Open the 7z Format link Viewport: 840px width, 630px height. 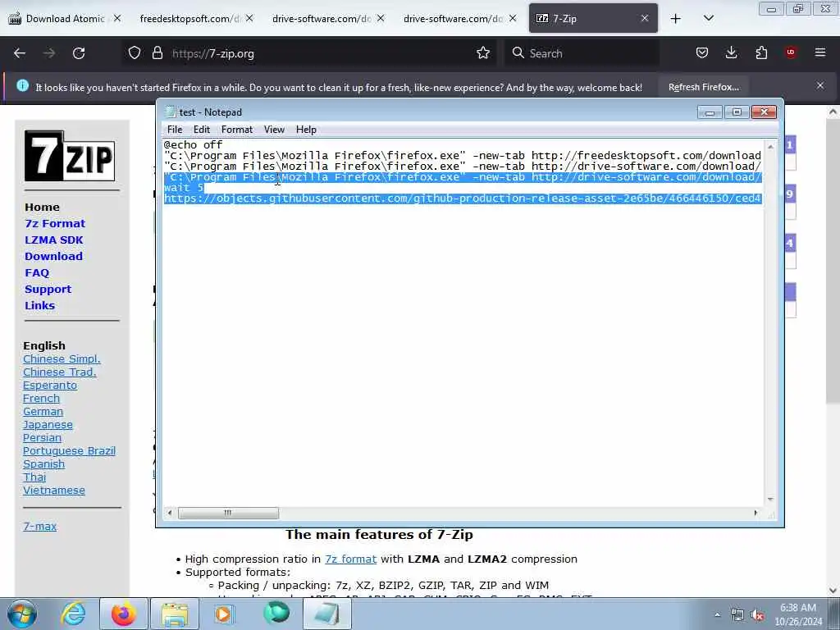[x=55, y=223]
